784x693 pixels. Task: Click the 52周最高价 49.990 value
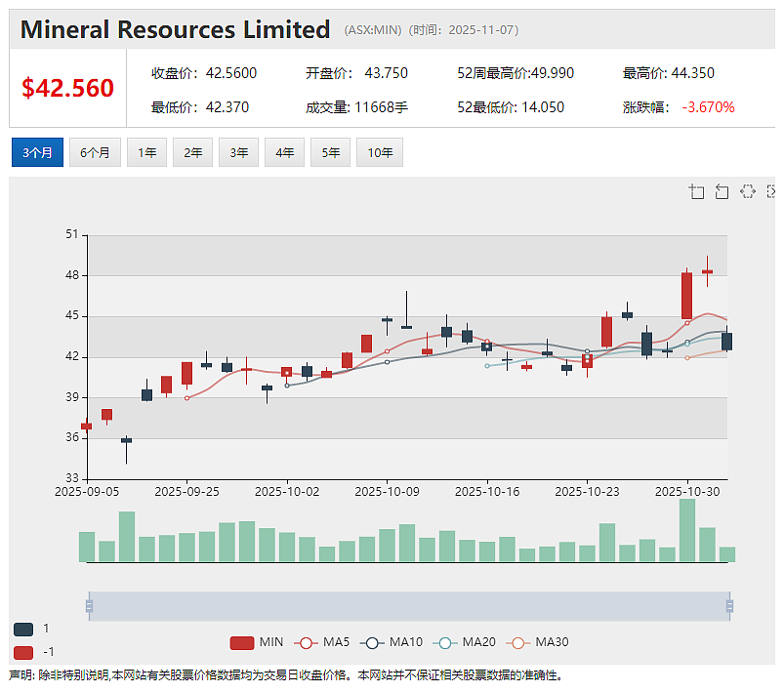(552, 73)
